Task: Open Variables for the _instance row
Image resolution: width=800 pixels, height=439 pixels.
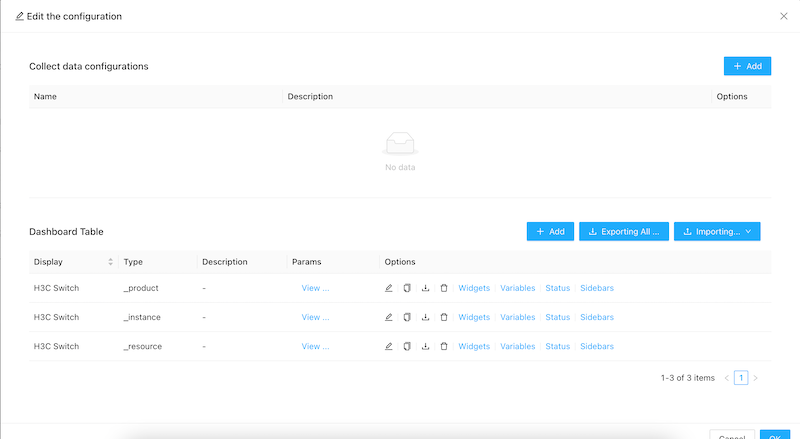Action: [517, 317]
